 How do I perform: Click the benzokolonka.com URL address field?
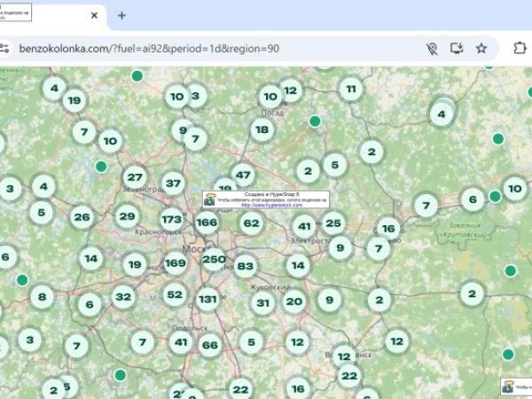(x=149, y=49)
